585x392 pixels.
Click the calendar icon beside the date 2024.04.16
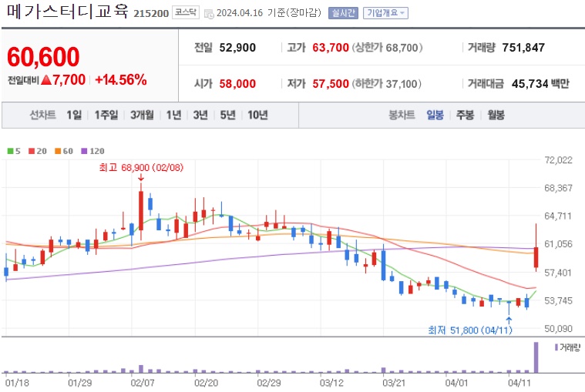pyautogui.click(x=209, y=14)
